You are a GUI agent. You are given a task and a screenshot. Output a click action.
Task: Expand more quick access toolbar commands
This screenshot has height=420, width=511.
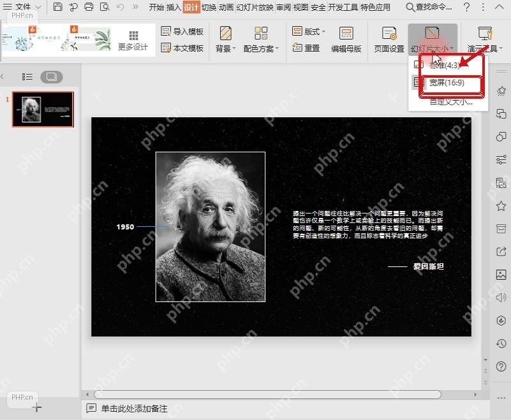(135, 7)
